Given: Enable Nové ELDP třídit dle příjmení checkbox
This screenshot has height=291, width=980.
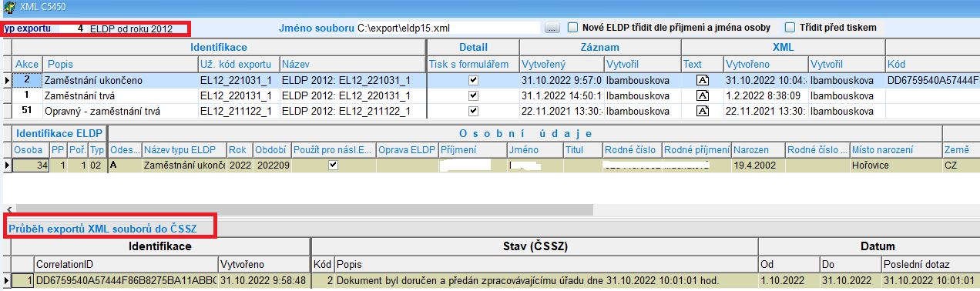Looking at the screenshot, I should [x=572, y=28].
